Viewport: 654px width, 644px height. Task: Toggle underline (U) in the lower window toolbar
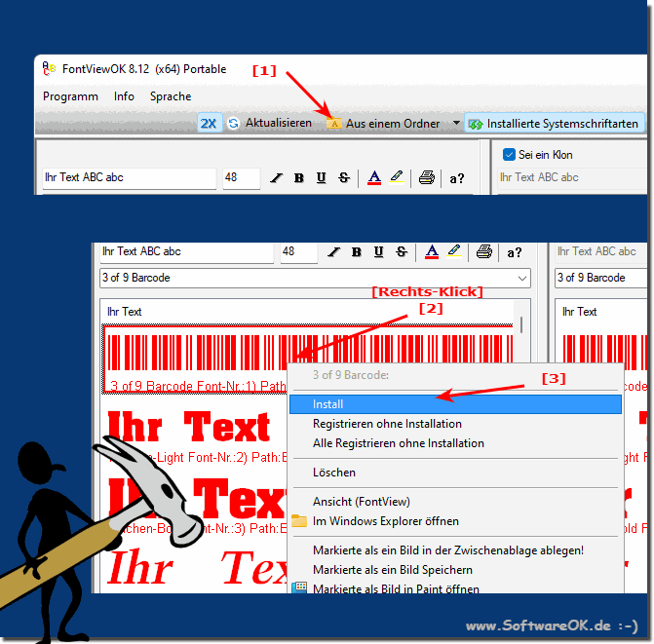click(x=378, y=251)
